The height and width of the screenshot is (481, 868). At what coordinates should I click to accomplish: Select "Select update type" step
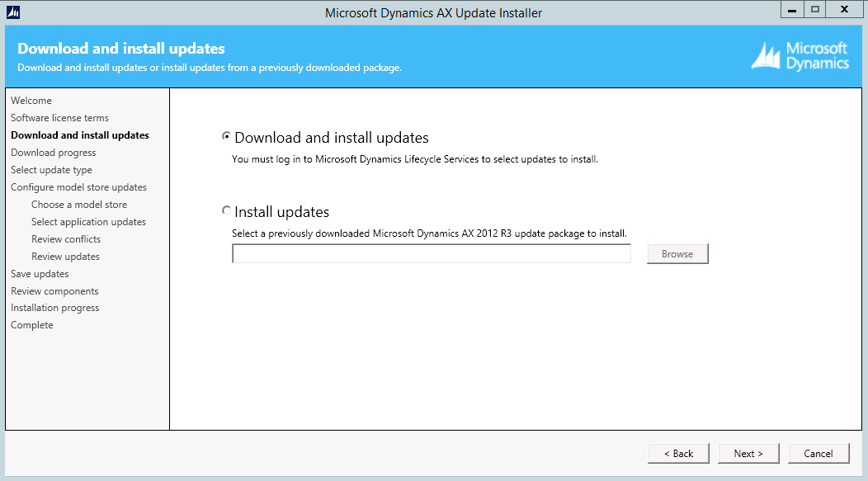click(51, 170)
